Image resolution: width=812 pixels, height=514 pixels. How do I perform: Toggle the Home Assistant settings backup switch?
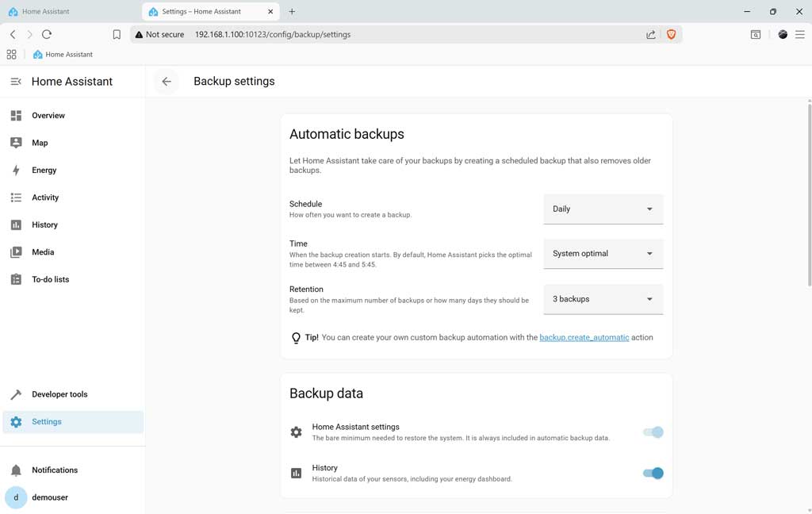[x=653, y=432]
